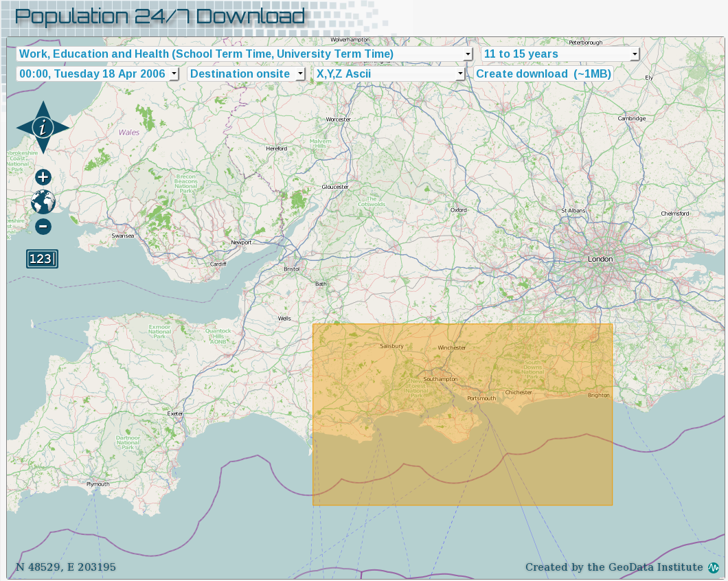Click the Portsmouth label on the map
728x581 pixels.
pyautogui.click(x=481, y=398)
